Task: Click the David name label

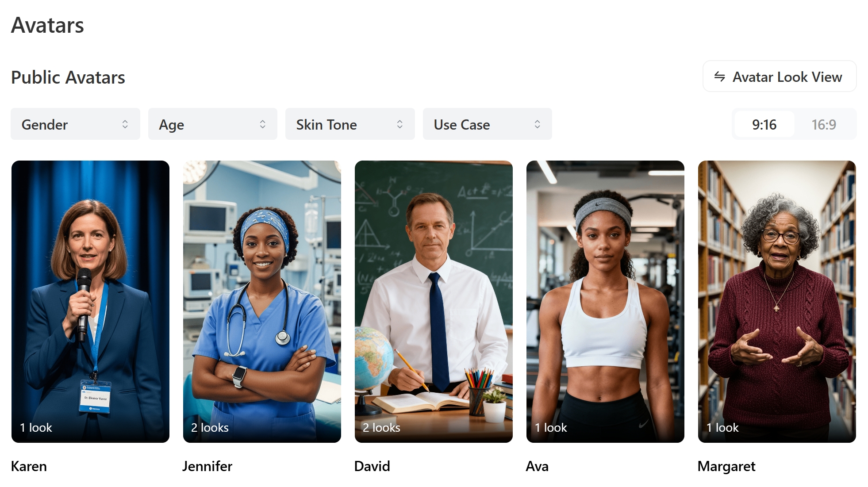Action: (x=372, y=466)
